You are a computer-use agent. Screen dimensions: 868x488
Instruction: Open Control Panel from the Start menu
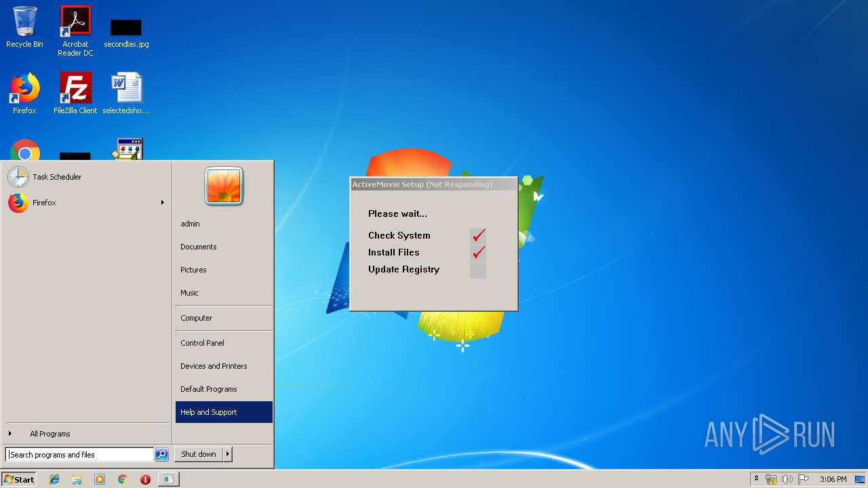[x=224, y=343]
